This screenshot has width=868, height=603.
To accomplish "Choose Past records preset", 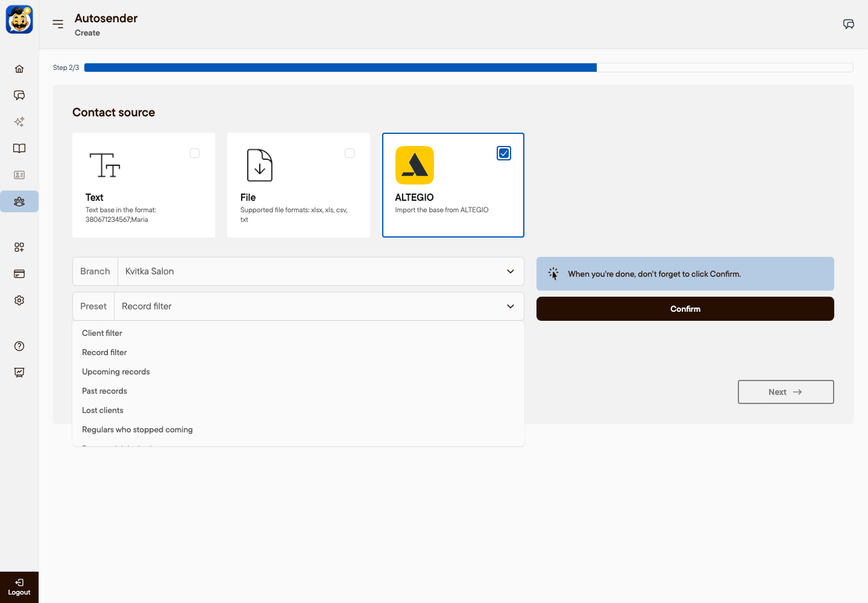I will click(298, 391).
